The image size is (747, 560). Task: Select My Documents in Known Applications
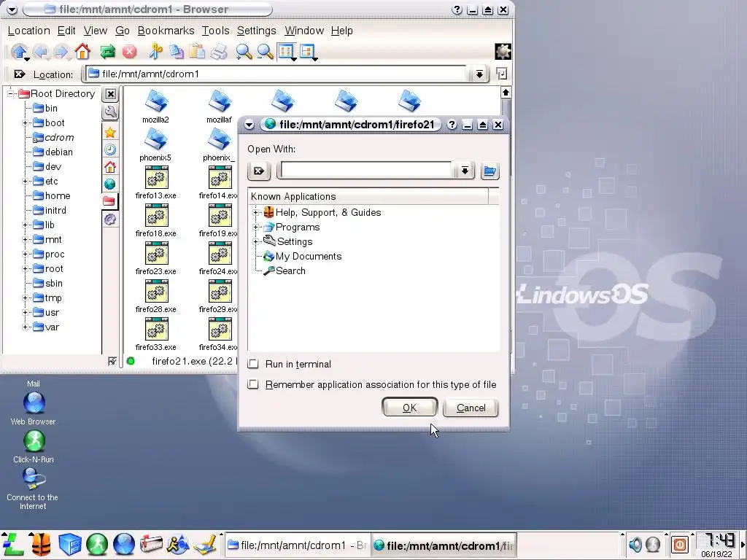tap(303, 256)
